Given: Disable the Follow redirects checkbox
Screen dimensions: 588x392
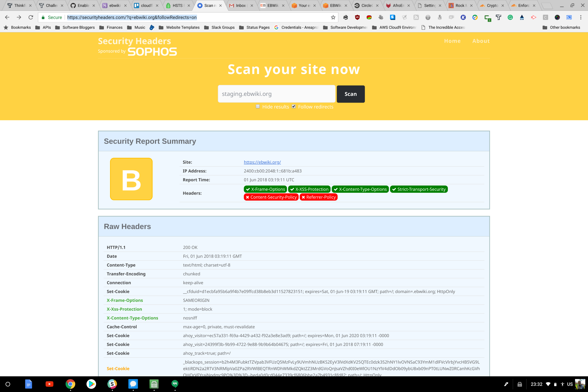Looking at the screenshot, I should [294, 107].
